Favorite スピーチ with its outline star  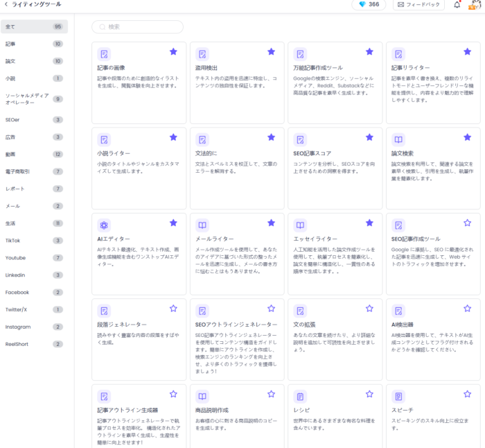468,394
